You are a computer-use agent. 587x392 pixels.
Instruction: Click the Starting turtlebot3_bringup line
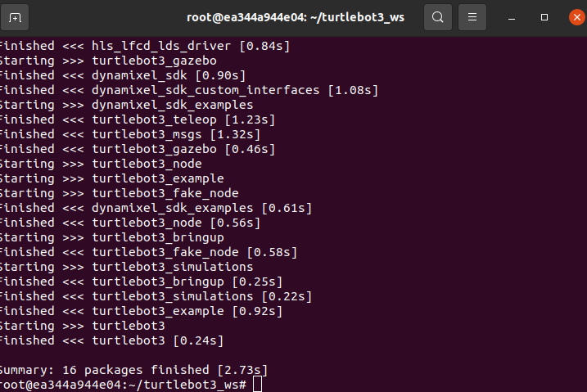(112, 237)
